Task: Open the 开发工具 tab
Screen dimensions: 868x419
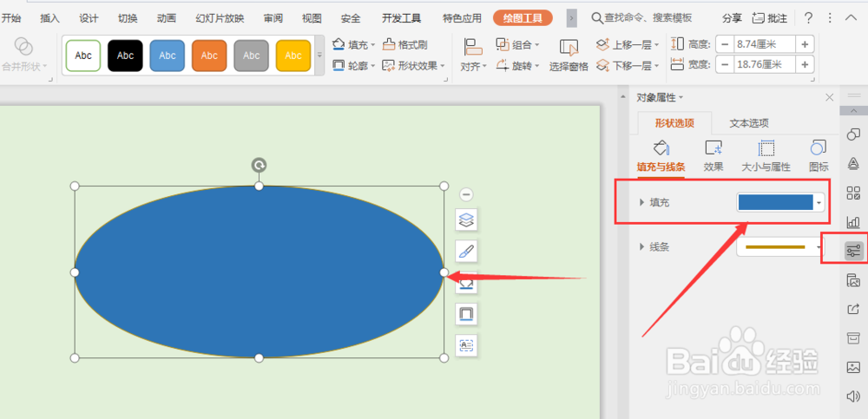Action: click(x=401, y=18)
